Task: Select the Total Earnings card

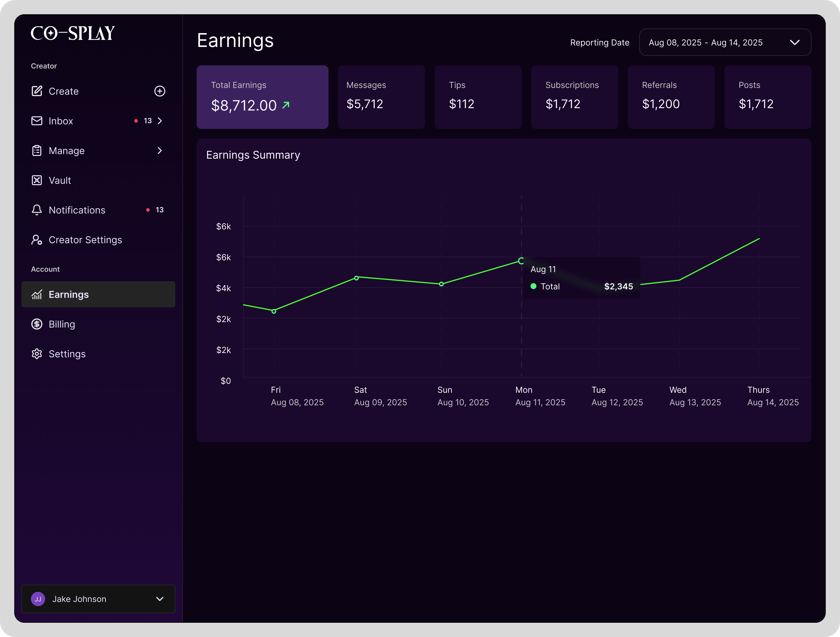Action: click(262, 97)
